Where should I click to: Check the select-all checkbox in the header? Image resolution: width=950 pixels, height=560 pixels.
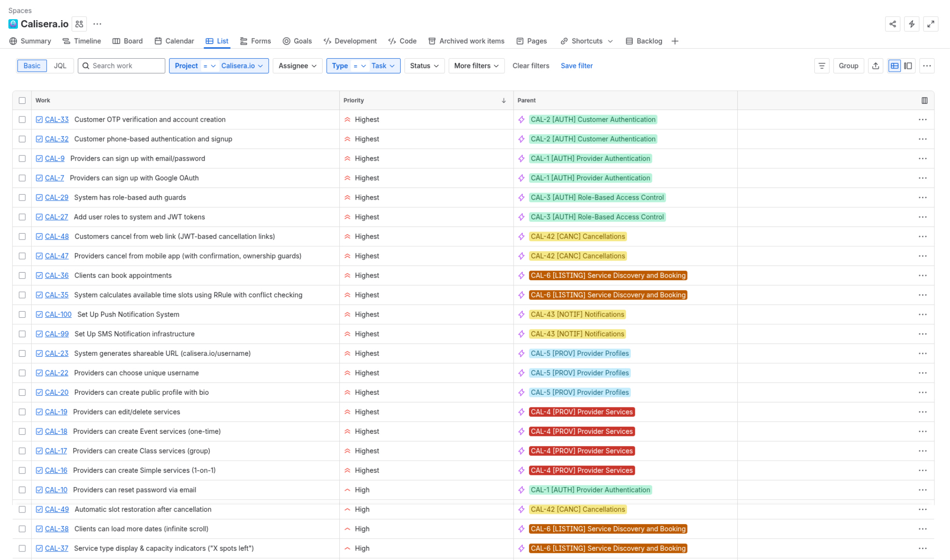coord(22,100)
